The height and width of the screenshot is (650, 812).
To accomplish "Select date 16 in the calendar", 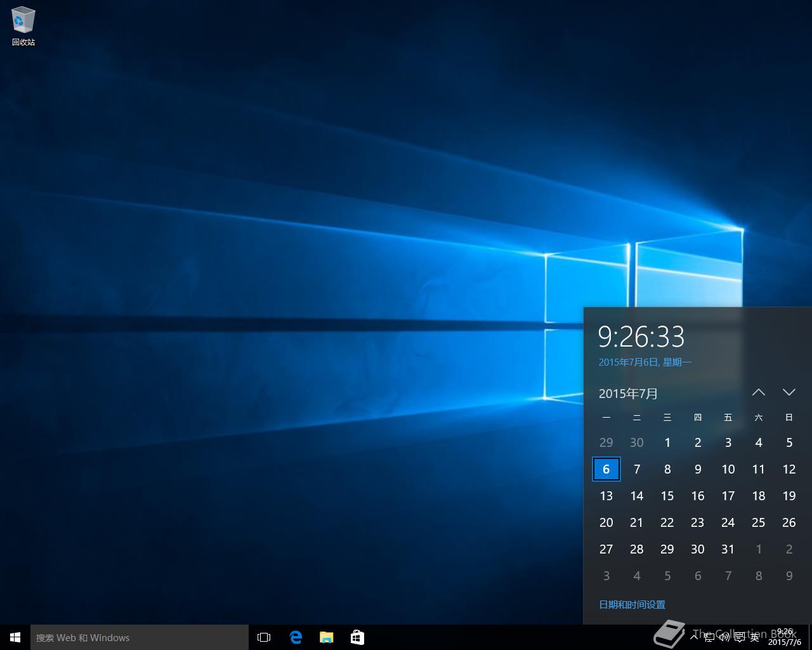I will click(698, 496).
